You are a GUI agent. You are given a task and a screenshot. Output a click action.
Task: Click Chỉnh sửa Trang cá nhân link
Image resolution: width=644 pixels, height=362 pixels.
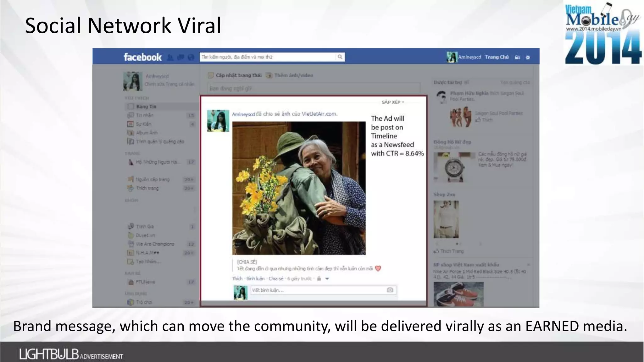169,84
